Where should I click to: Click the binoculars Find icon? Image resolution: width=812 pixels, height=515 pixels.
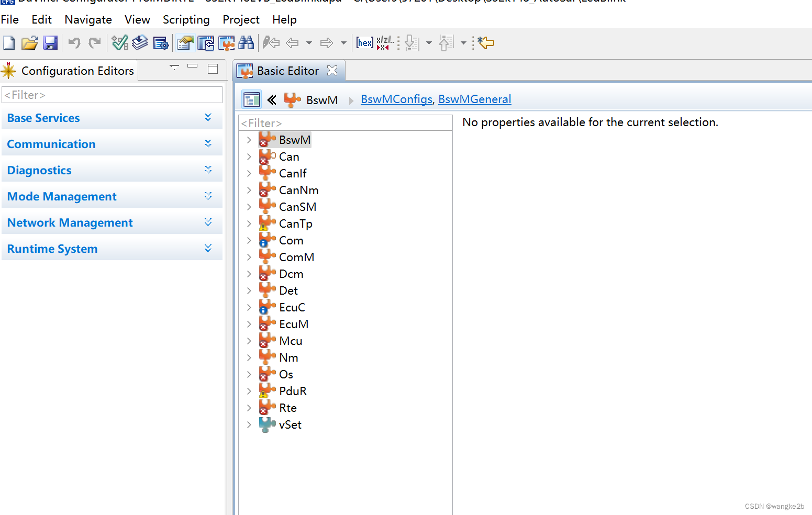(x=246, y=43)
